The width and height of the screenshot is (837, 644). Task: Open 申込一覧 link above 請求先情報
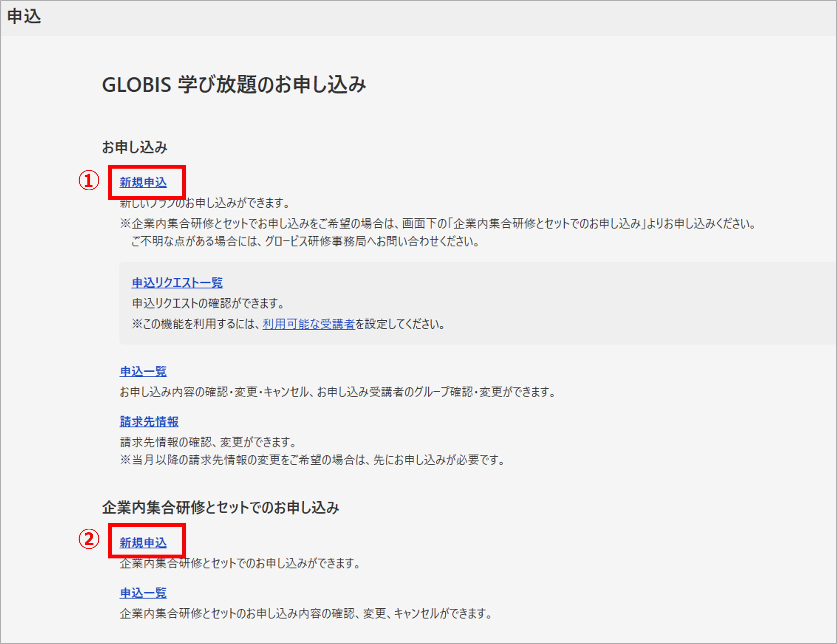pyautogui.click(x=143, y=371)
